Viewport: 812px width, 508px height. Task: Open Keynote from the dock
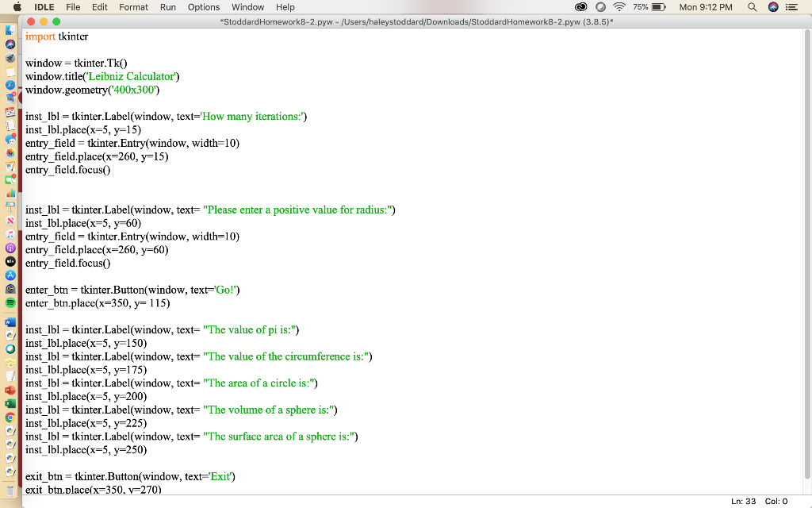pos(9,206)
